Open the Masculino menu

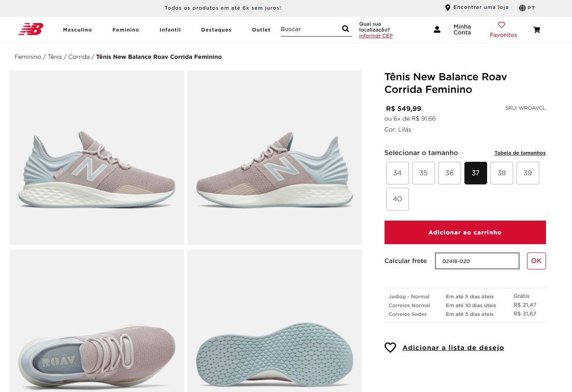pyautogui.click(x=77, y=30)
